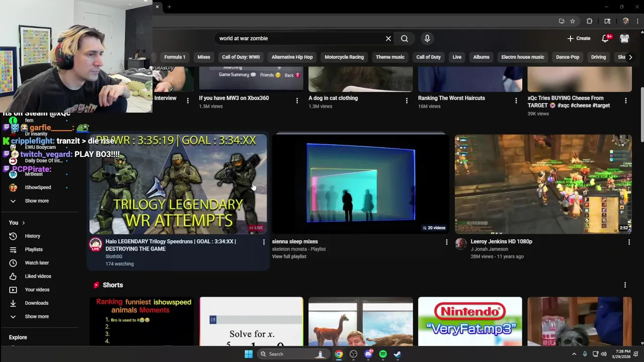Open the Windows Start menu
644x362 pixels.
(249, 354)
